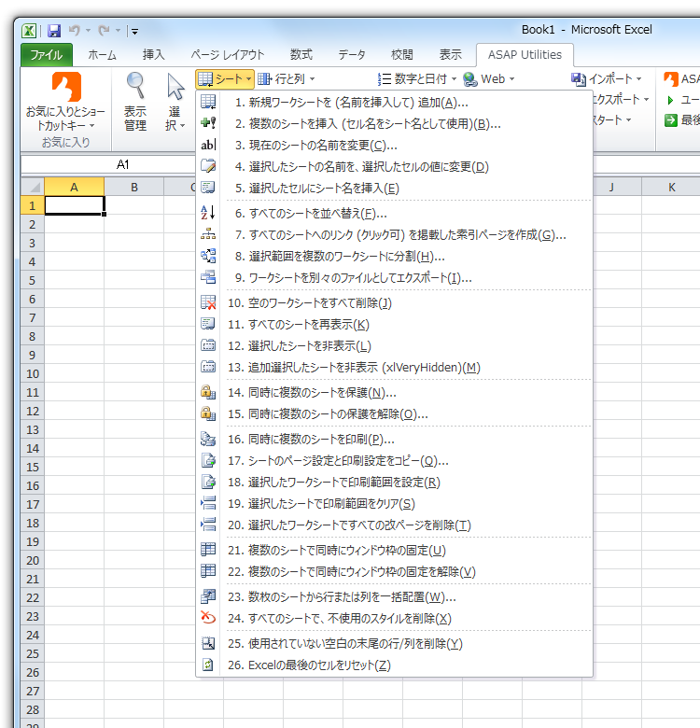Click the Excel application icon in title bar
The height and width of the screenshot is (728, 700).
(29, 31)
